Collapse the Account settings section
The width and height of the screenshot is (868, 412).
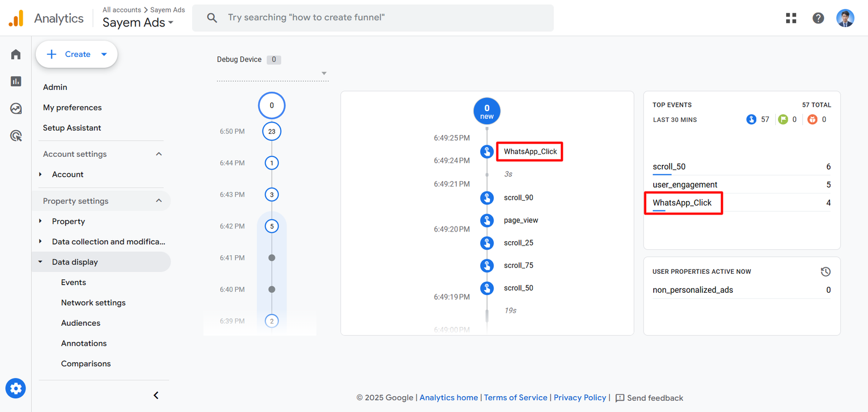158,154
